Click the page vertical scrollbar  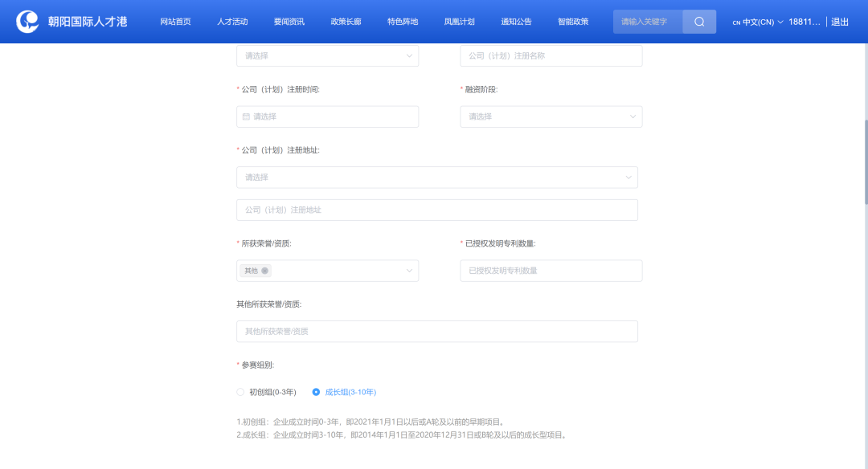tap(865, 161)
